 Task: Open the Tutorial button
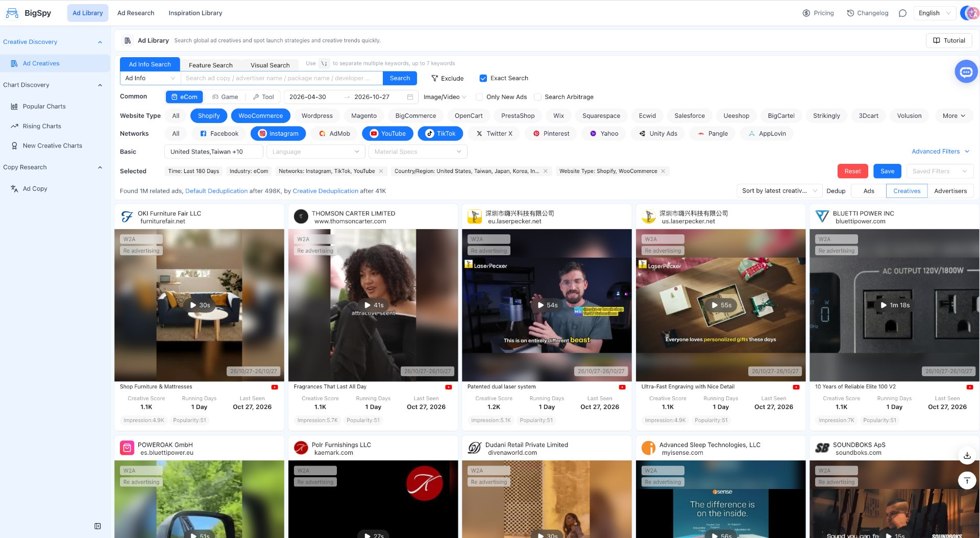(949, 41)
